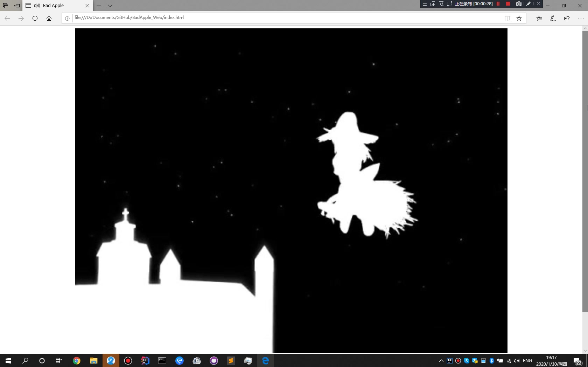Select the recorder custom area icon

click(450, 4)
